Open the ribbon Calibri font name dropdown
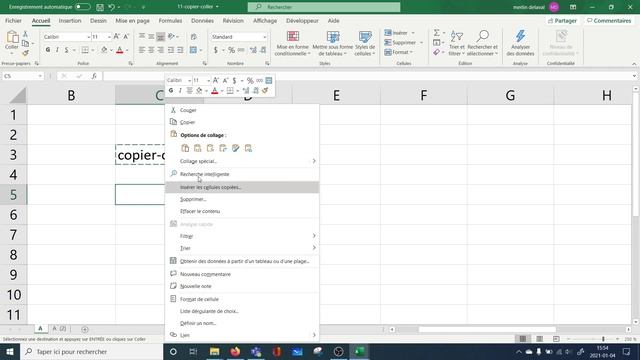 click(88, 37)
